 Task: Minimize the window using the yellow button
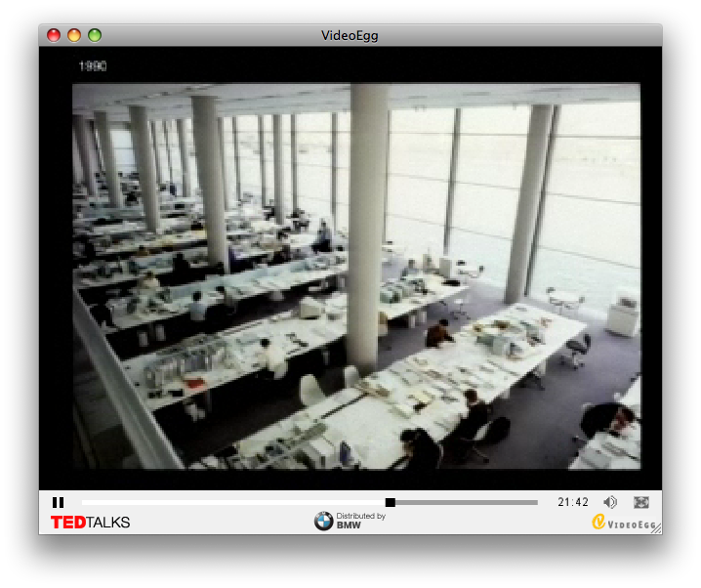[74, 35]
